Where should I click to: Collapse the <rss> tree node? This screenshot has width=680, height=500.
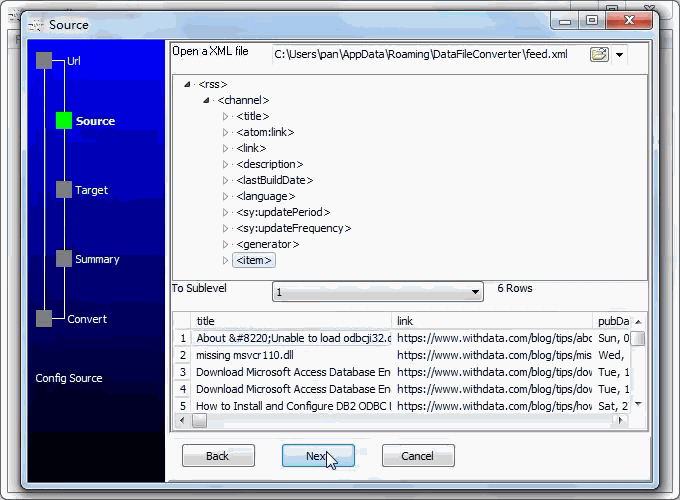(188, 85)
